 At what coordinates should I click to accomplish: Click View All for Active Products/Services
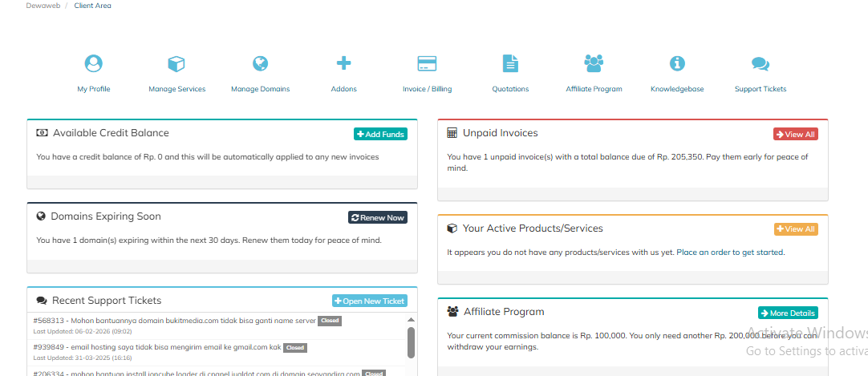point(796,229)
